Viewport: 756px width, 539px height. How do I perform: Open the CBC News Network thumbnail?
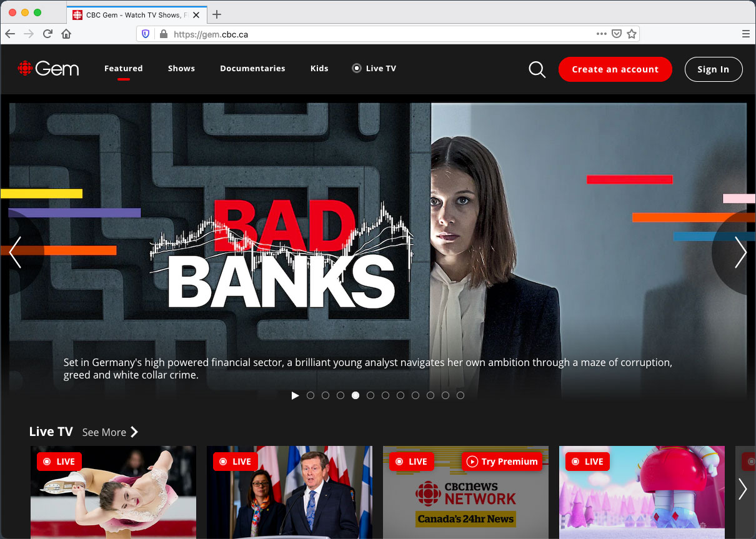pyautogui.click(x=465, y=492)
